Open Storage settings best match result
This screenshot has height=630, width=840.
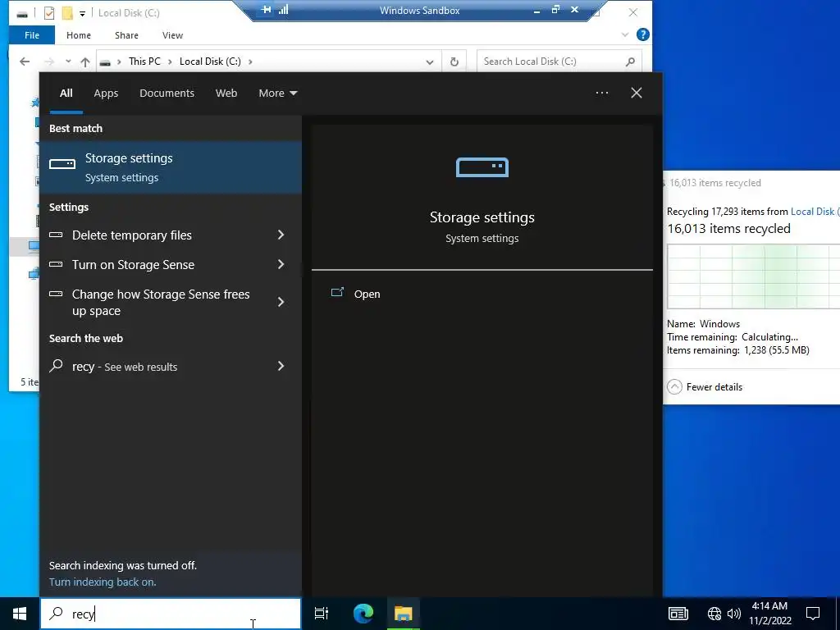pos(171,167)
